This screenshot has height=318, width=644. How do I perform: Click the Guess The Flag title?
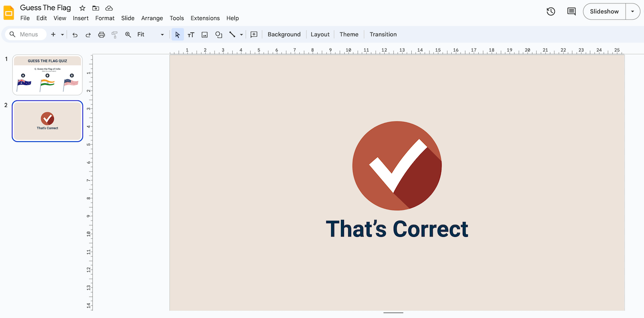(x=46, y=8)
